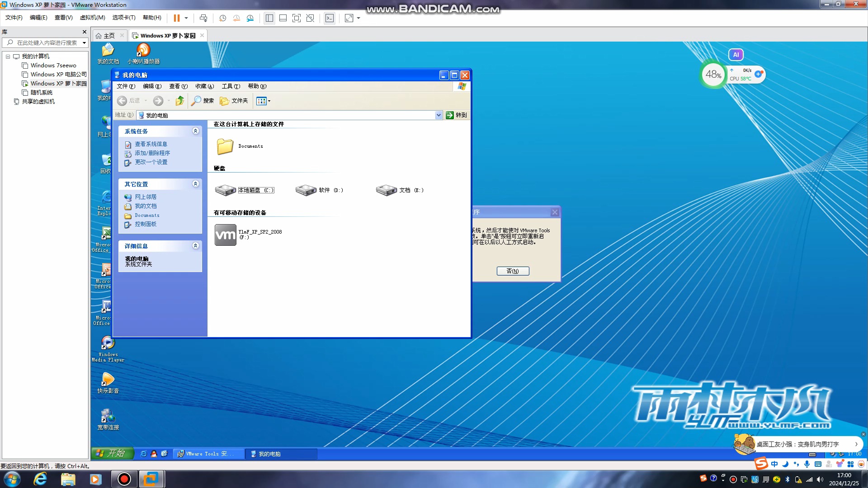Toggle the console view button in toolbar
868x488 pixels.
330,18
